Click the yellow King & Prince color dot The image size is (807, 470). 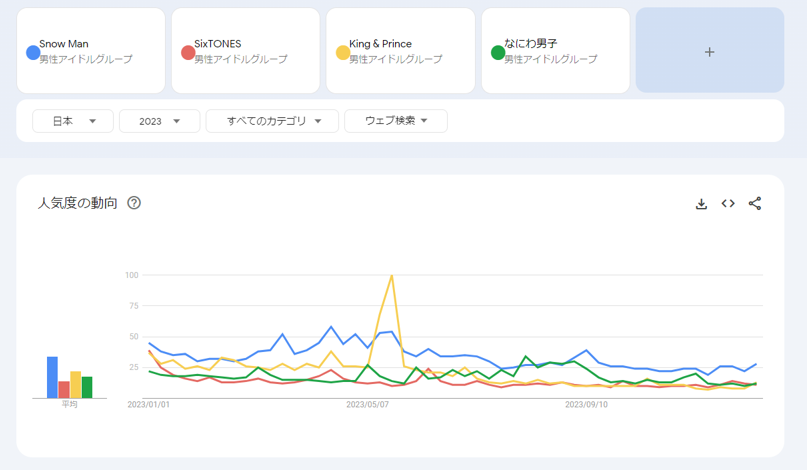tap(343, 52)
